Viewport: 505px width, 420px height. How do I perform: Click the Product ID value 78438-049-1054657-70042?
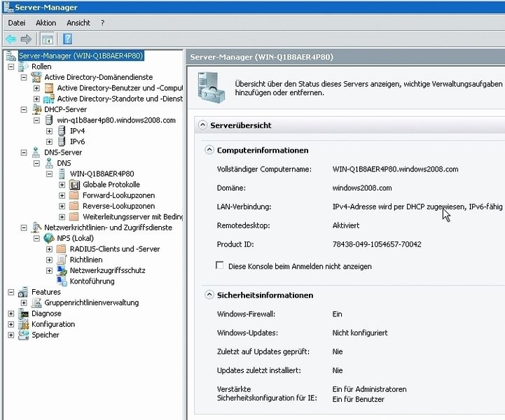click(x=377, y=244)
